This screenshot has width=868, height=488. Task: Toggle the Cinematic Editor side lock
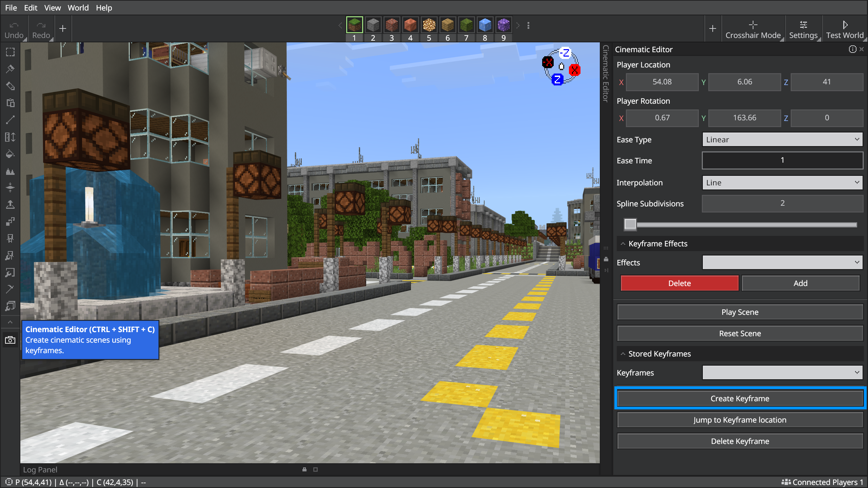[x=606, y=259]
